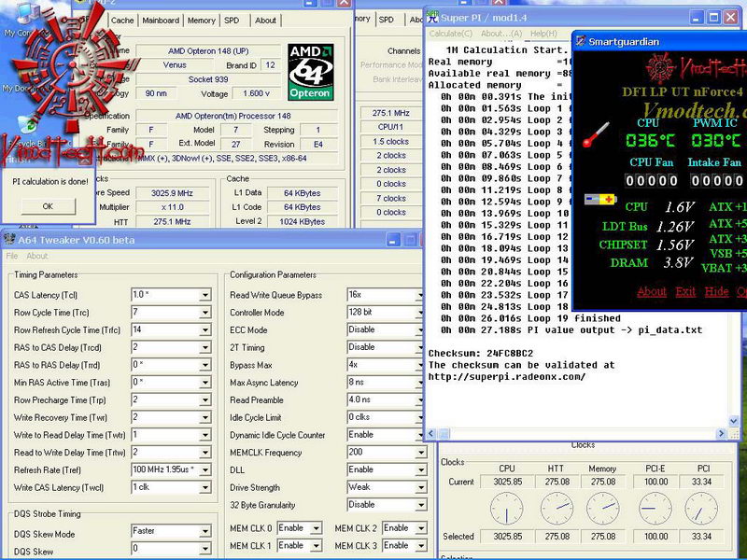Screen dimensions: 747x560
Task: Expand the Read to Write Delay Time (Trtw) dropdown
Action: (204, 453)
